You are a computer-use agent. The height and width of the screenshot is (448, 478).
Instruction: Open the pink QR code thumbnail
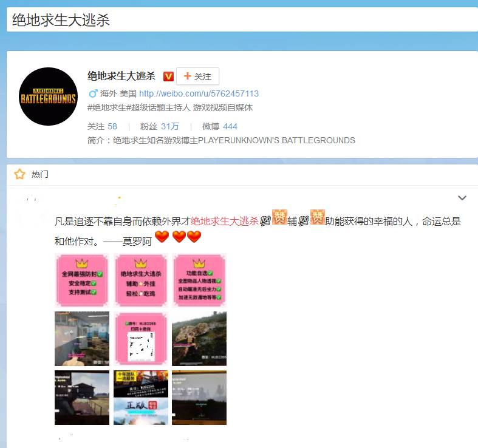[x=140, y=339]
